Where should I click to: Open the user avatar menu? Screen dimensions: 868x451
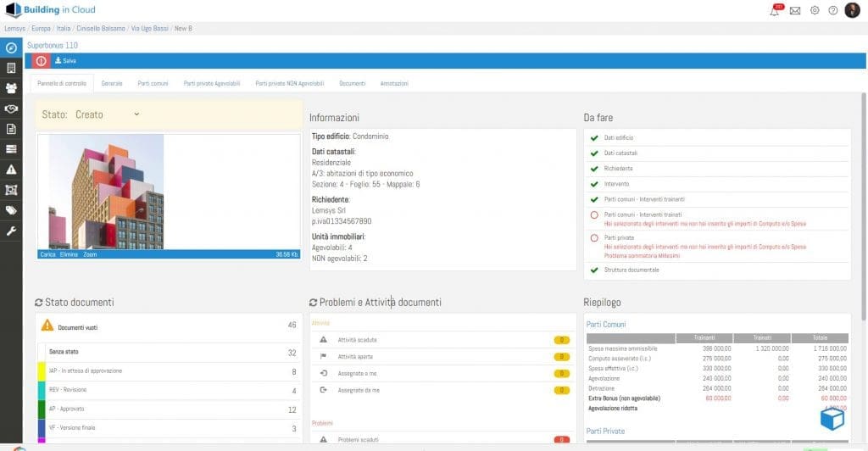tap(853, 10)
